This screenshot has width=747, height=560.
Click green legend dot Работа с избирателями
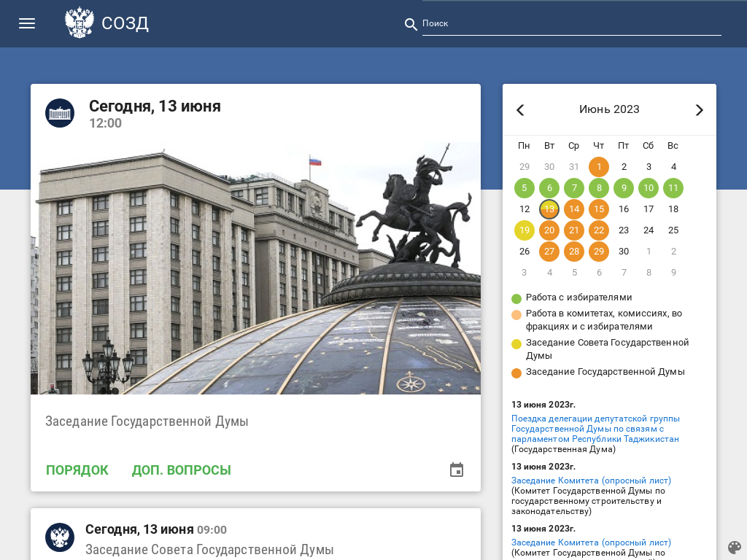click(516, 298)
